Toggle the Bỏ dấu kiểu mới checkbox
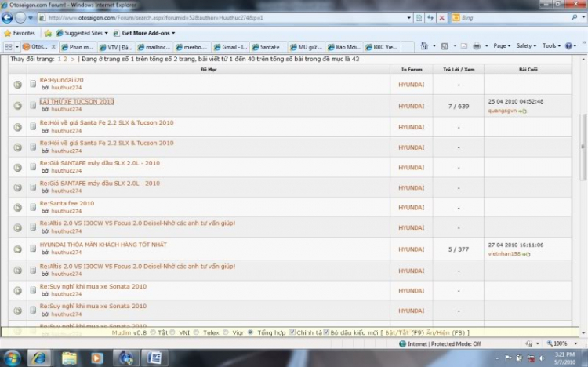This screenshot has width=588, height=367. point(326,332)
